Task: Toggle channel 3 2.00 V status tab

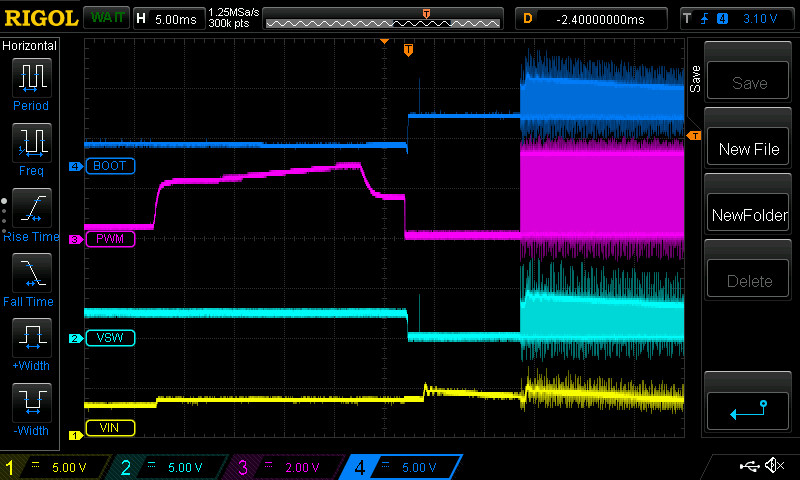Action: (288, 467)
